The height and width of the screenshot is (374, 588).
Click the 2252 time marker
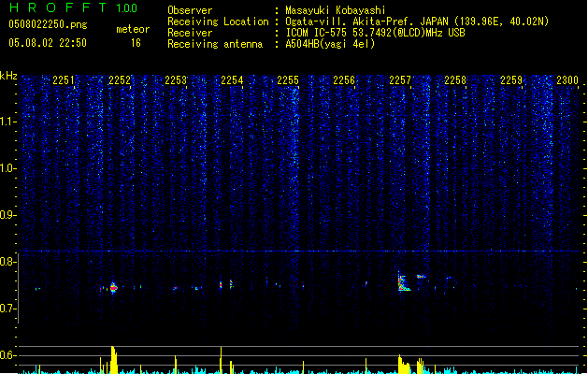click(x=120, y=79)
